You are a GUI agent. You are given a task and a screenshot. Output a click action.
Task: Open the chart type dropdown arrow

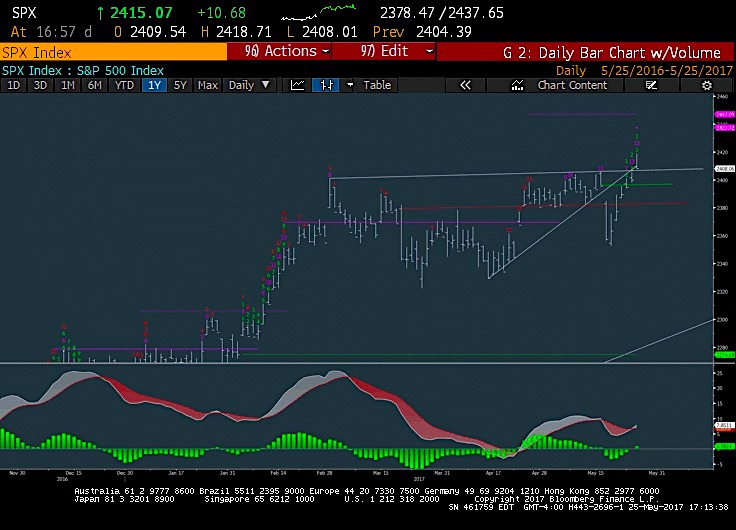350,85
